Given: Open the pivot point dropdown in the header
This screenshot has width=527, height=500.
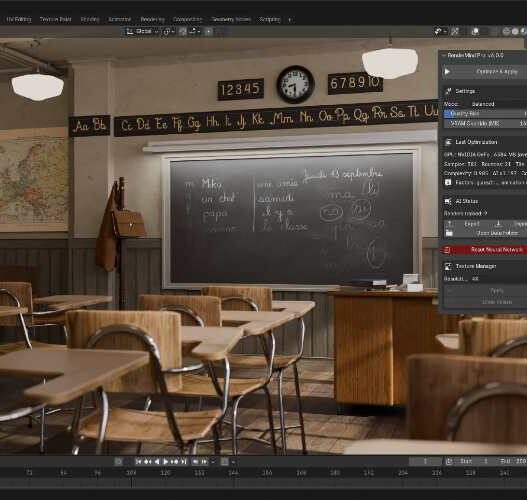Looking at the screenshot, I should point(169,32).
